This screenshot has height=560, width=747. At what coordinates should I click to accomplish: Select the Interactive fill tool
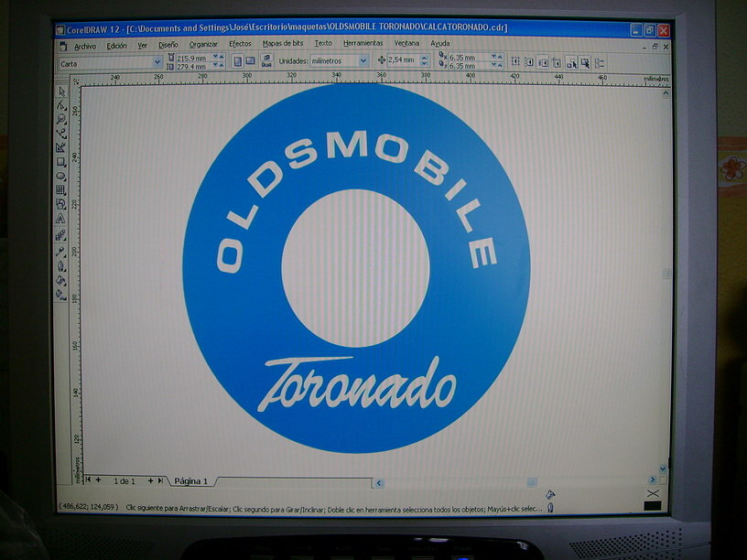pyautogui.click(x=61, y=296)
